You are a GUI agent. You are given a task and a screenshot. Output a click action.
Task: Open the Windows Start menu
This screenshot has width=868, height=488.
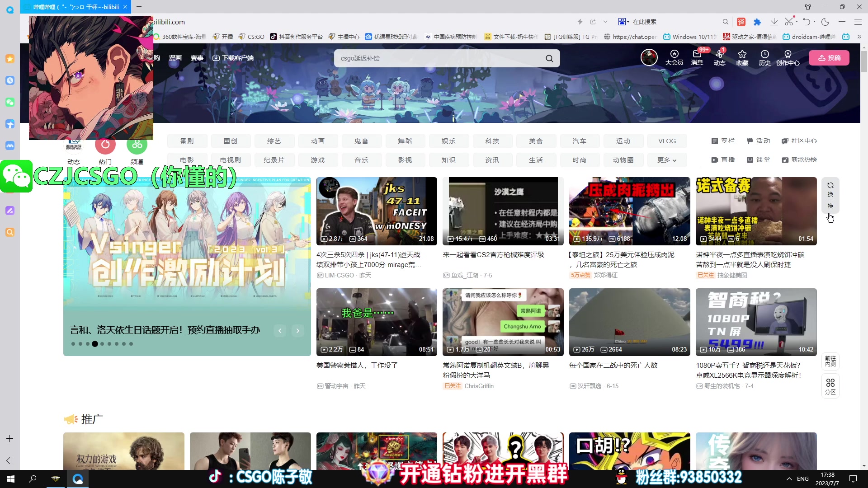(x=11, y=479)
